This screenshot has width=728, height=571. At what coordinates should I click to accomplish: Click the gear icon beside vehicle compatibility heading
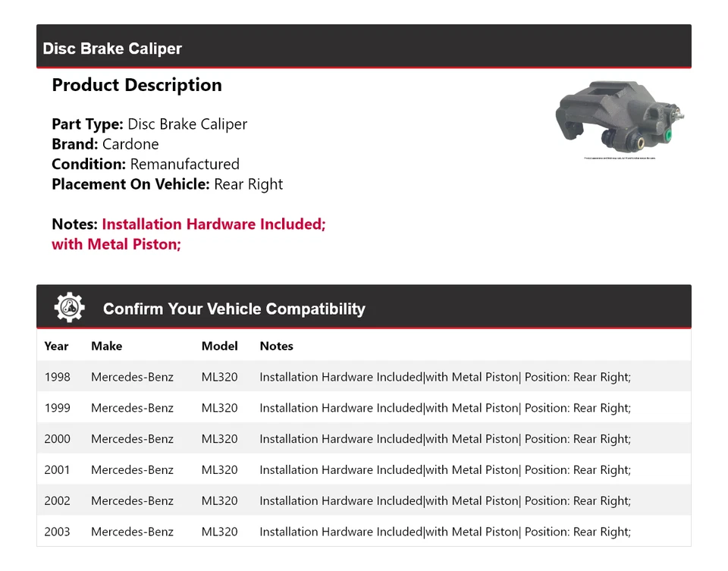click(x=69, y=308)
